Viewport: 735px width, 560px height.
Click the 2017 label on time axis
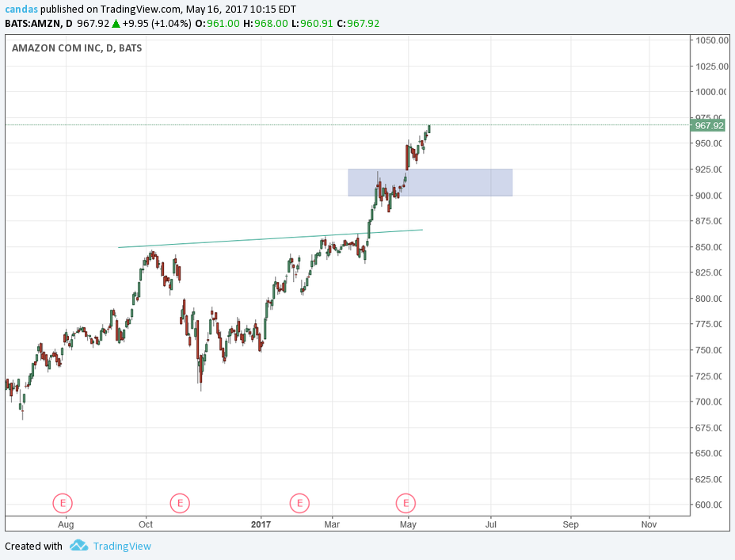(261, 524)
